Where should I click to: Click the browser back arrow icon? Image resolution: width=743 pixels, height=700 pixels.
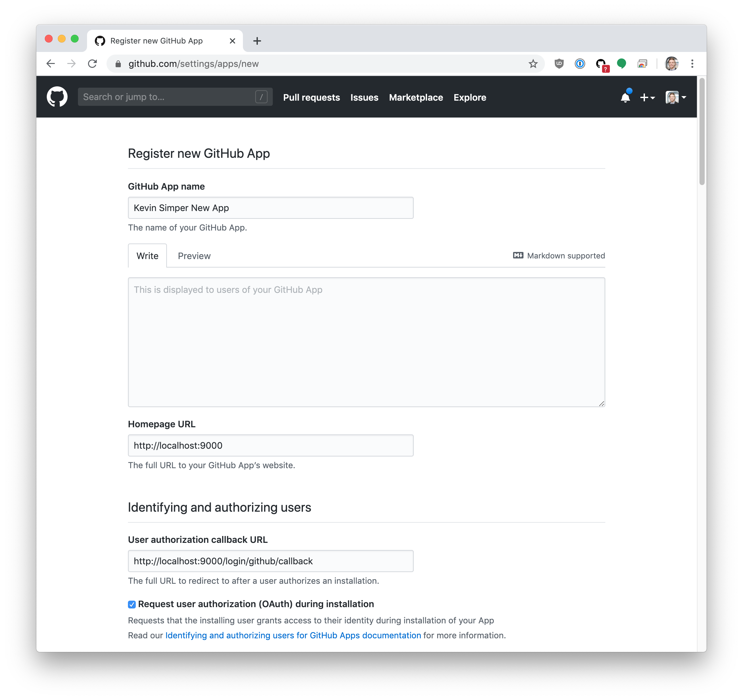(52, 64)
